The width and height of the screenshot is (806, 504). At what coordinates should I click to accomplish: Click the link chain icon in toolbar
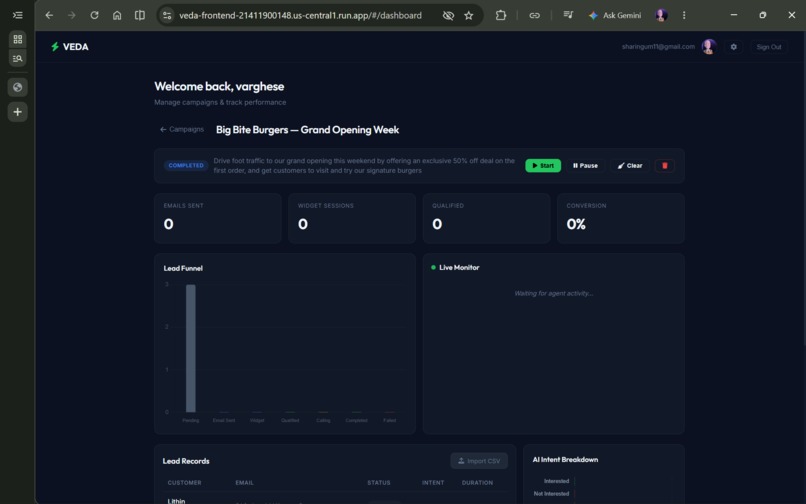pos(535,15)
